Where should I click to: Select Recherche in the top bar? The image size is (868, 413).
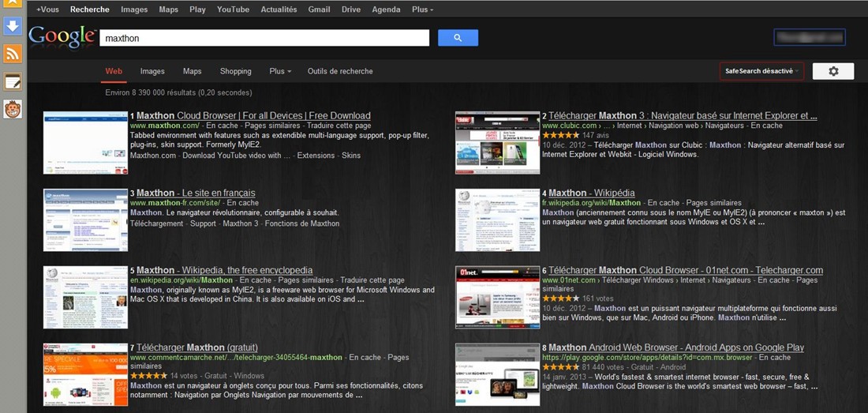(x=90, y=9)
